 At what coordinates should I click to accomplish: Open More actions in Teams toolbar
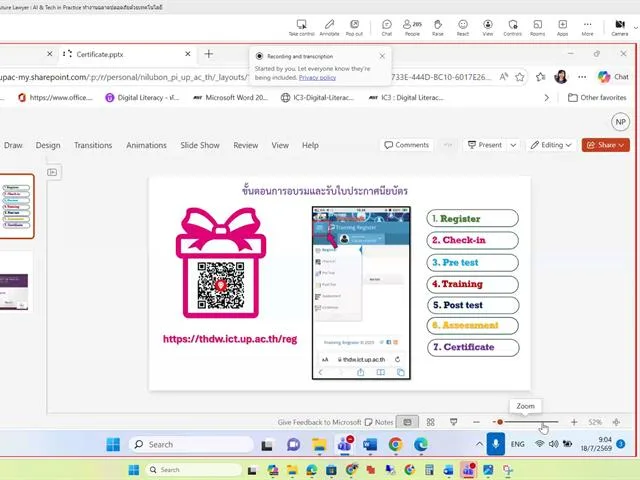click(587, 28)
